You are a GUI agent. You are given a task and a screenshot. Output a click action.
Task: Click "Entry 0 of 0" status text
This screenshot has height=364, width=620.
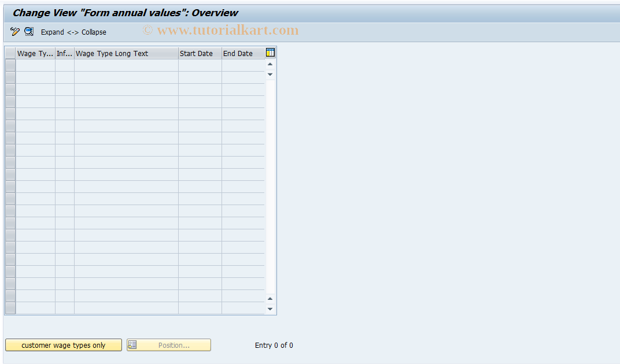274,345
